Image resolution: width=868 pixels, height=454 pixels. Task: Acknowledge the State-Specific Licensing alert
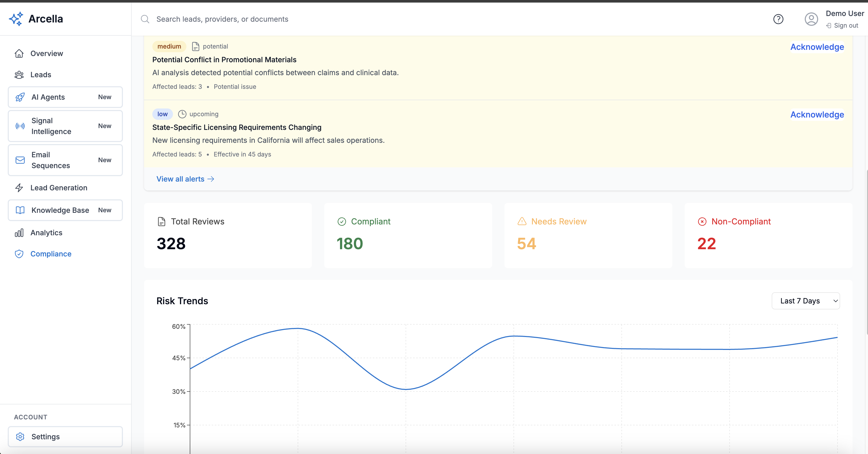(x=817, y=115)
